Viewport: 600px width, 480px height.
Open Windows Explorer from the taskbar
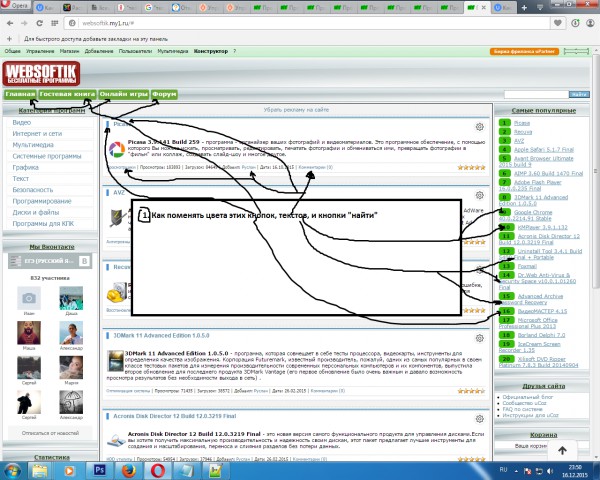[x=40, y=470]
